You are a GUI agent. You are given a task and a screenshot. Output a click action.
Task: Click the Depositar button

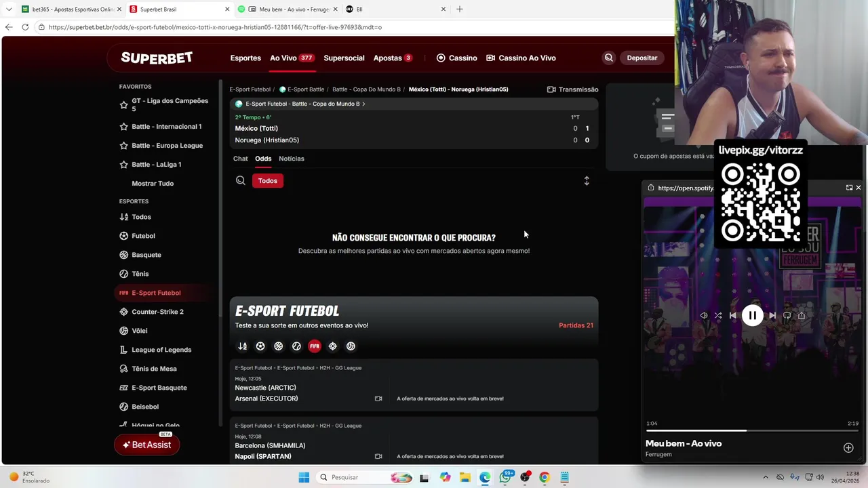(642, 58)
